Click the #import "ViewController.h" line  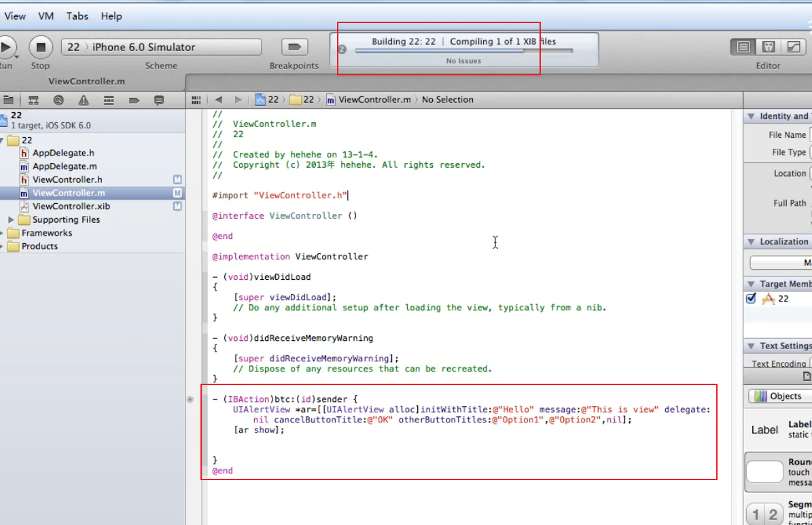280,195
